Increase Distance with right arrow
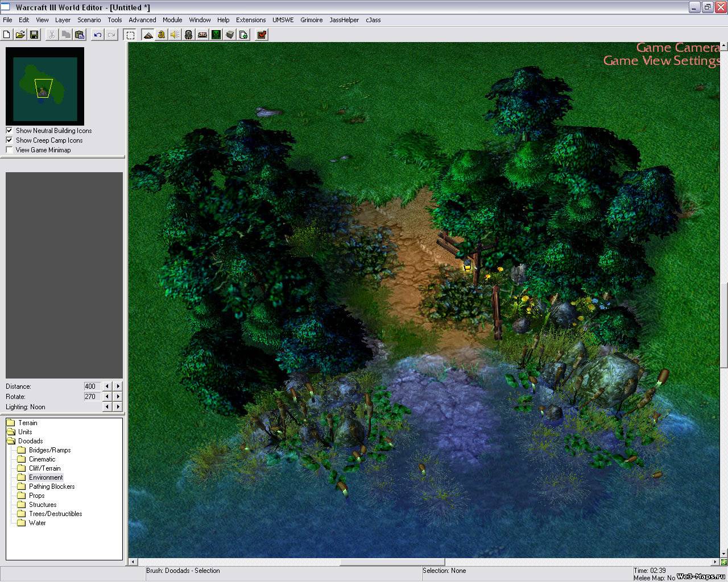Viewport: 728px width, 582px height. coord(118,386)
